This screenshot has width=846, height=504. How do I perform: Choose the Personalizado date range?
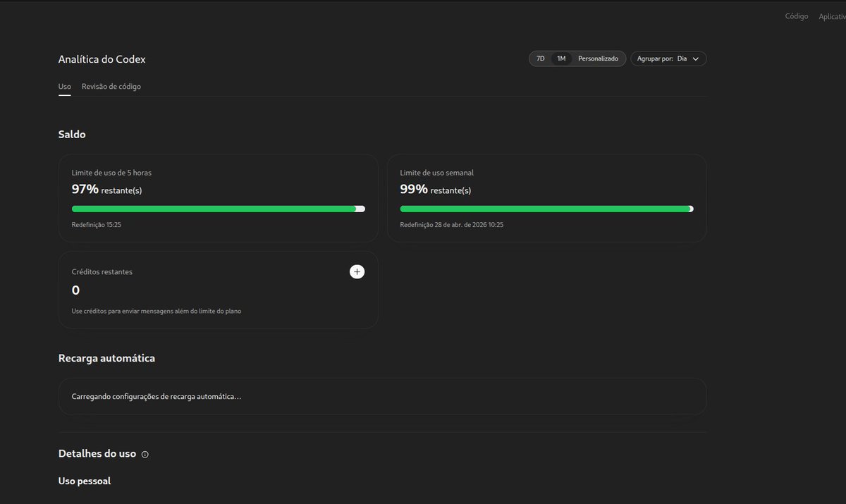point(598,59)
